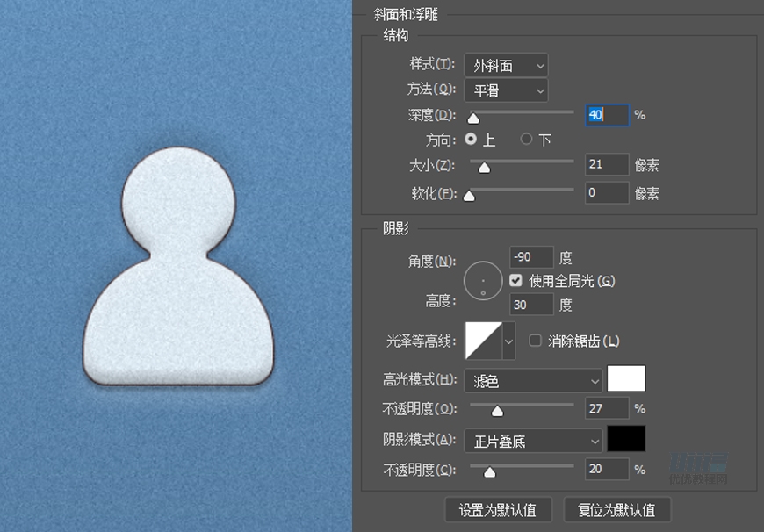Click the shadow opacity field showing 20
The width and height of the screenshot is (764, 532).
[x=607, y=469]
